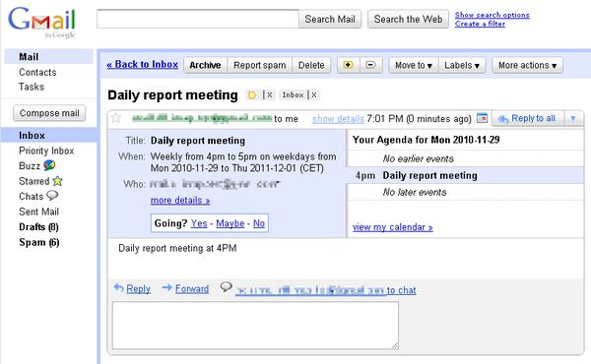Image resolution: width=591 pixels, height=364 pixels.
Task: Open the Labels dropdown
Action: coord(462,65)
